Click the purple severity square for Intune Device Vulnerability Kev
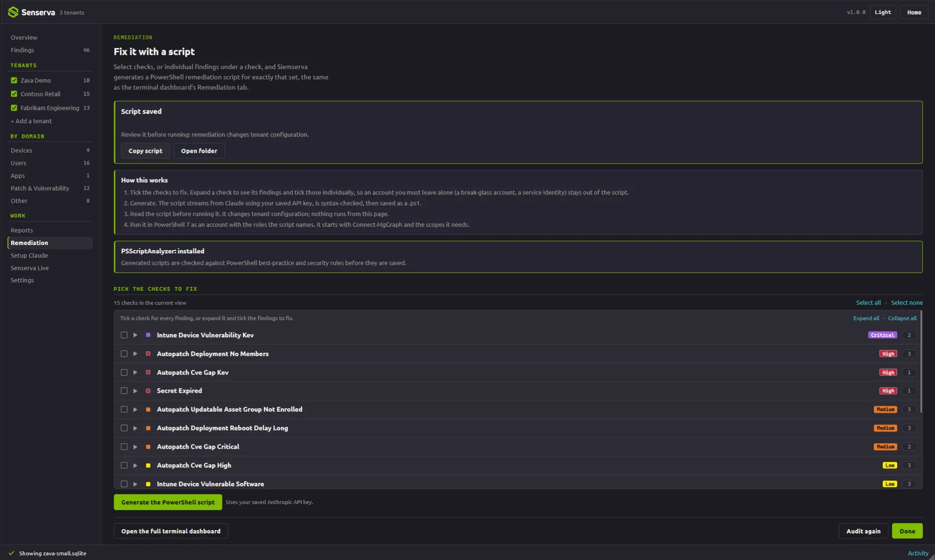Image resolution: width=935 pixels, height=560 pixels. tap(148, 335)
